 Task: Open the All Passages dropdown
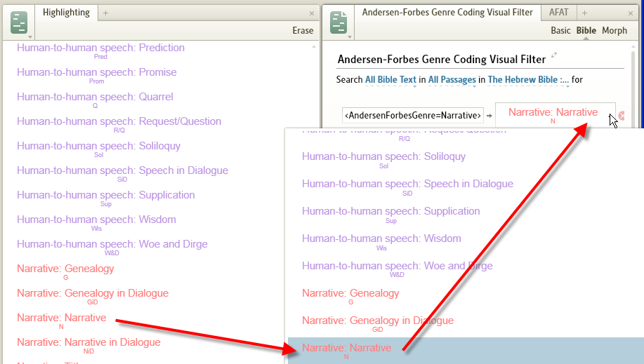[x=452, y=80]
